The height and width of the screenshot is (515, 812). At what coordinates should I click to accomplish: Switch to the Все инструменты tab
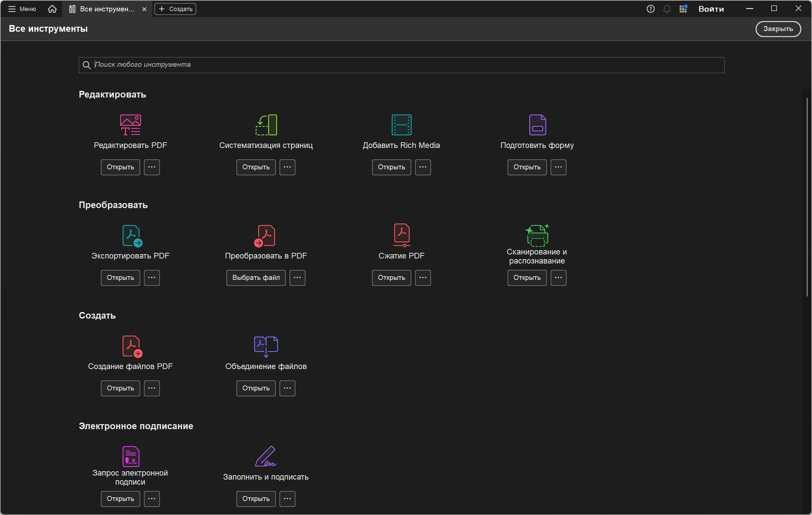click(x=106, y=9)
